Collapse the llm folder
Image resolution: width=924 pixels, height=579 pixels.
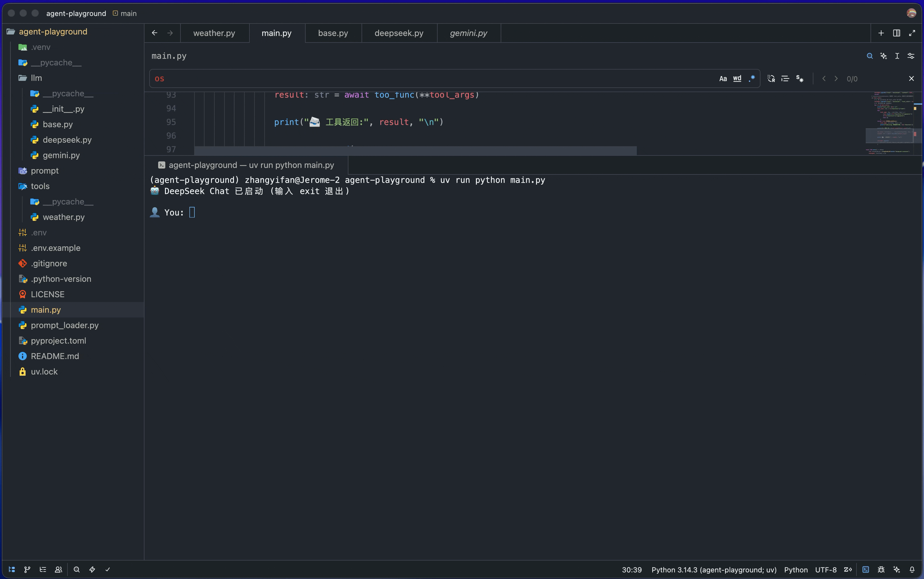point(36,78)
